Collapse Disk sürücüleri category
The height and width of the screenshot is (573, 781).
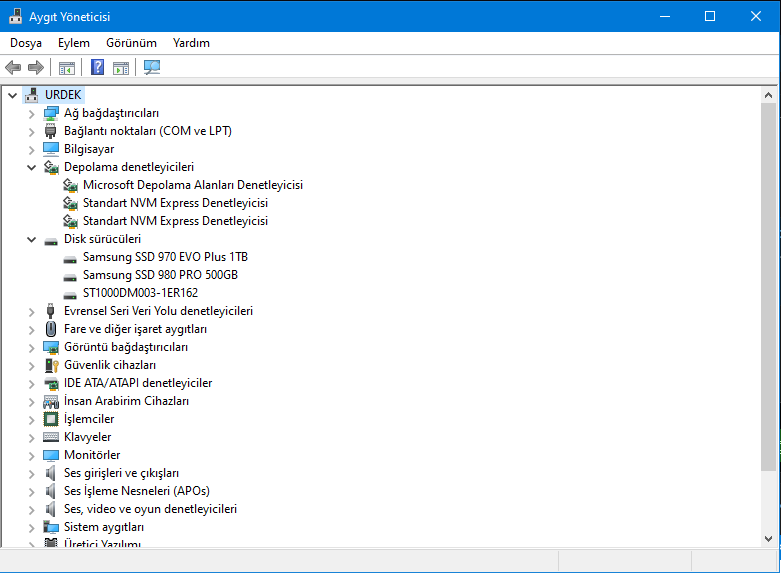coord(31,239)
